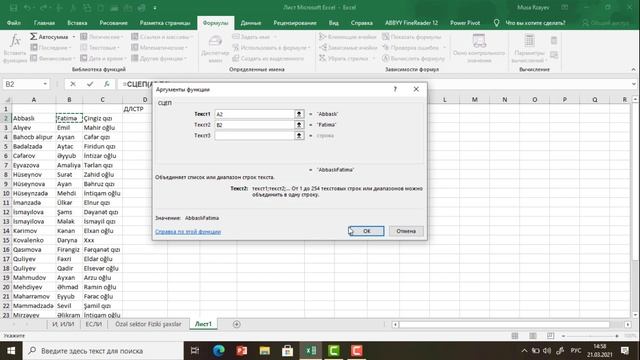640x360 pixels.
Task: Toggle Показать формулы show formulas
Action: (411, 37)
